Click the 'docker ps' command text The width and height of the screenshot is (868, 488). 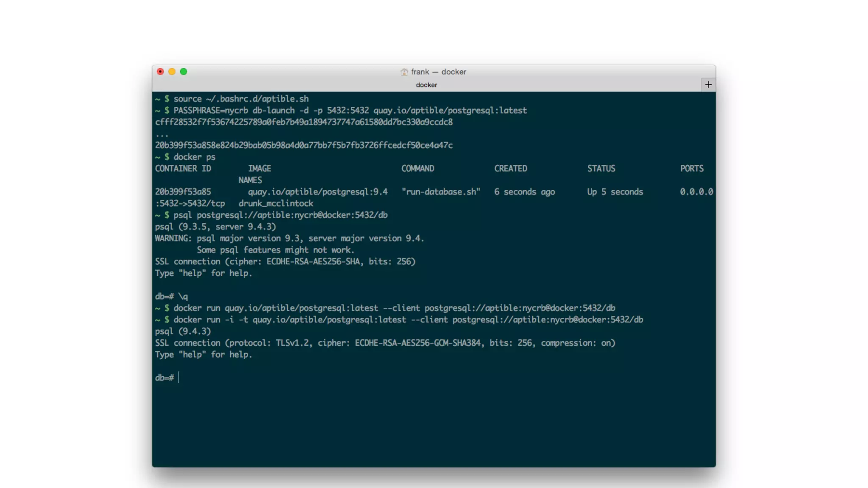pyautogui.click(x=194, y=157)
